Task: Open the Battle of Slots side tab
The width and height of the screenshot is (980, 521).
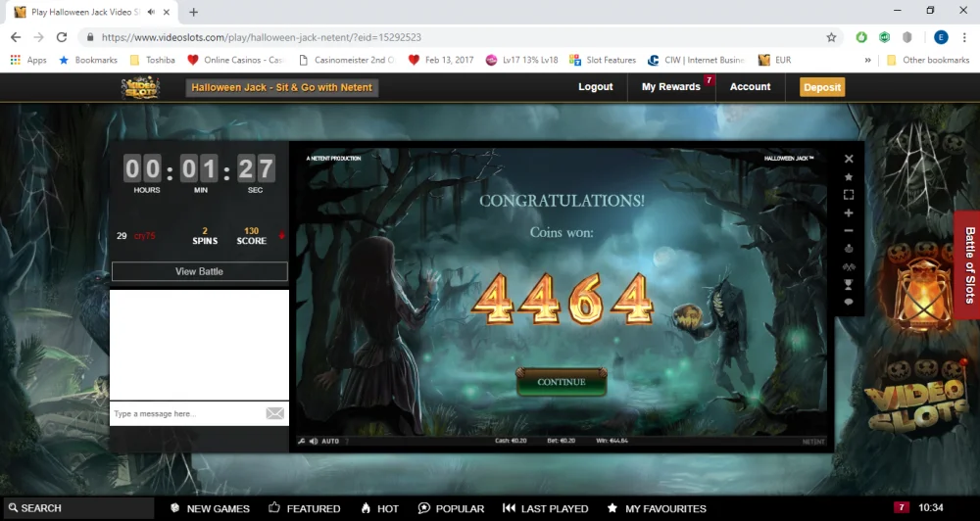Action: coord(968,264)
